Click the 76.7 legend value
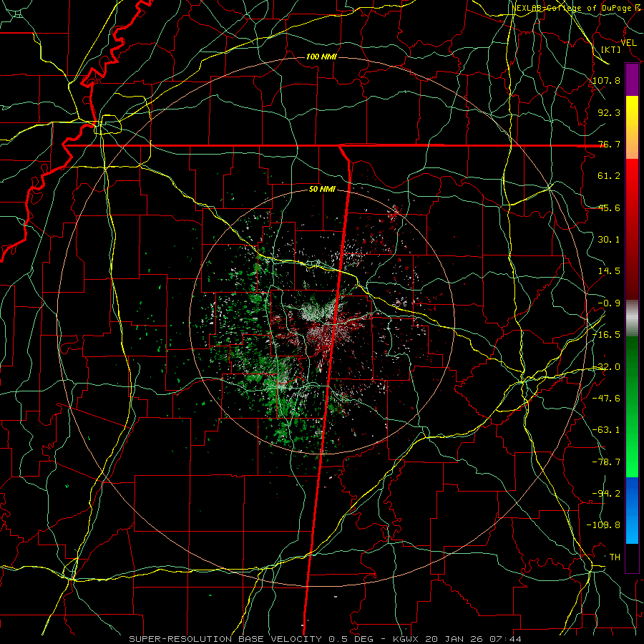 (x=609, y=144)
